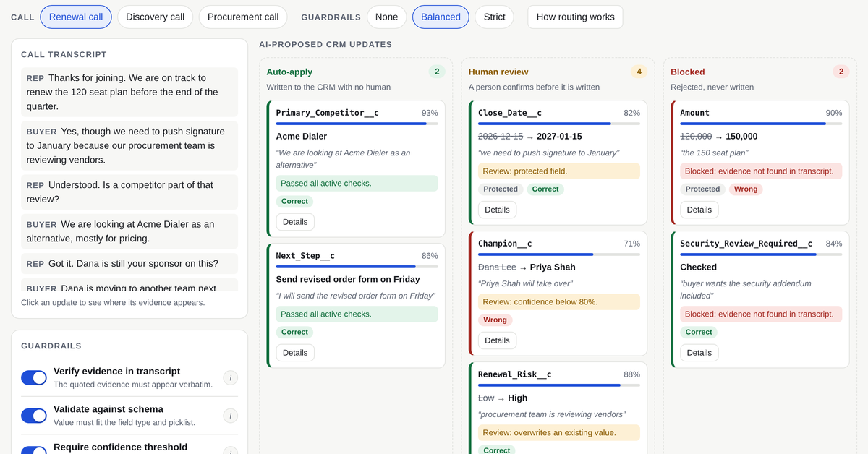Choose the Strict guardrails preset
Image resolution: width=868 pixels, height=454 pixels.
495,17
